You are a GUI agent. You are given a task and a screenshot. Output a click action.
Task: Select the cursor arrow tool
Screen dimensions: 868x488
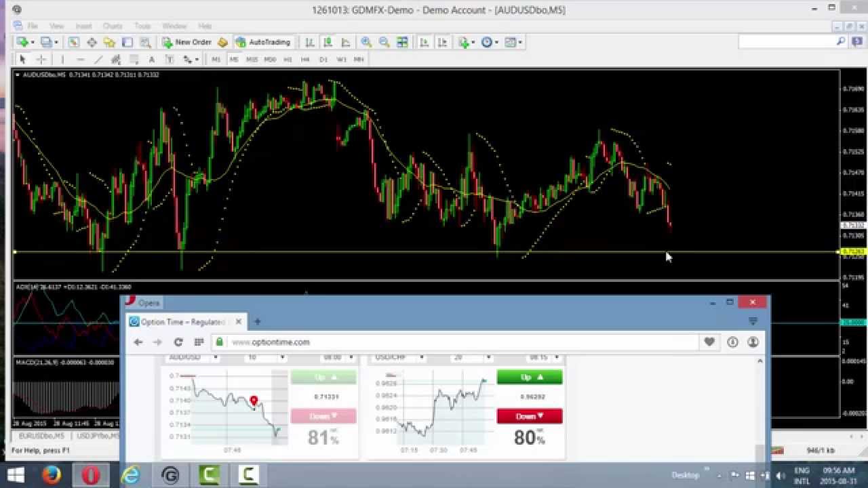[22, 60]
